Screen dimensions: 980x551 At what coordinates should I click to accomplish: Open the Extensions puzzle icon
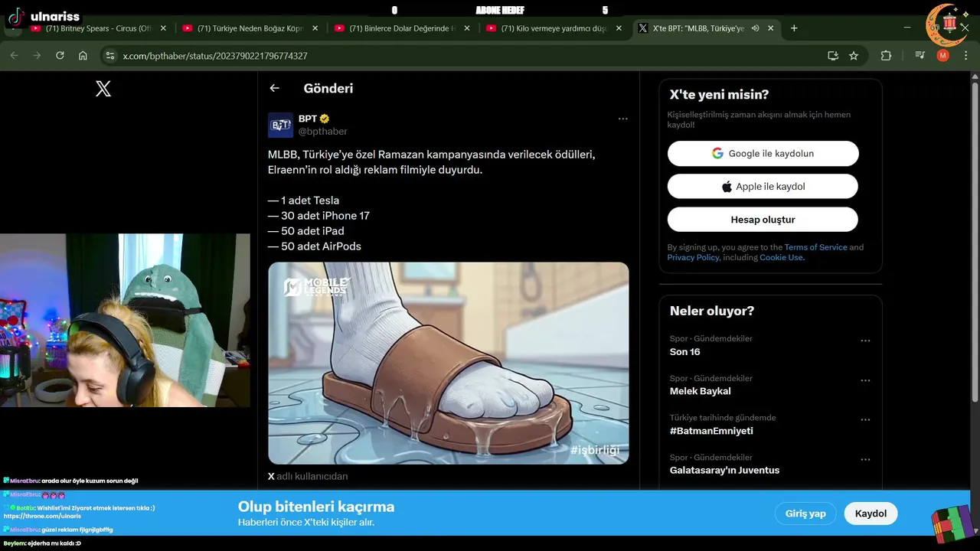(x=886, y=55)
